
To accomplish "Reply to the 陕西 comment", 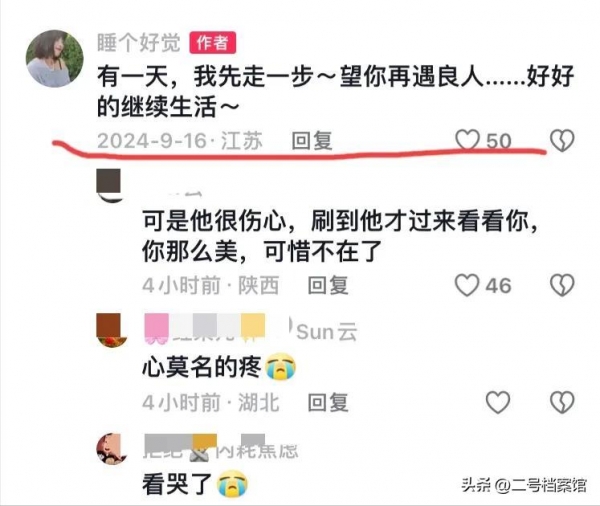I will pyautogui.click(x=328, y=286).
